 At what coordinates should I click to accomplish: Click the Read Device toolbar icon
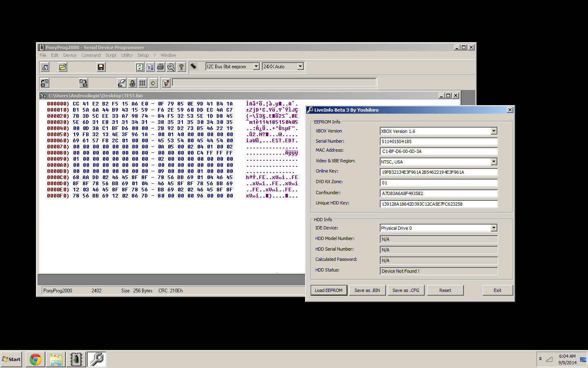tap(45, 83)
